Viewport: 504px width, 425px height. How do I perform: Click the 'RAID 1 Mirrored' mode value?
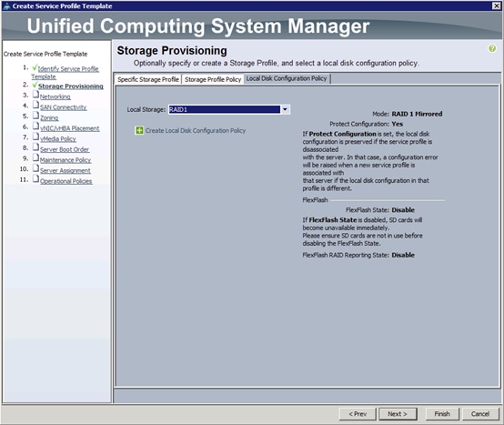click(x=417, y=114)
